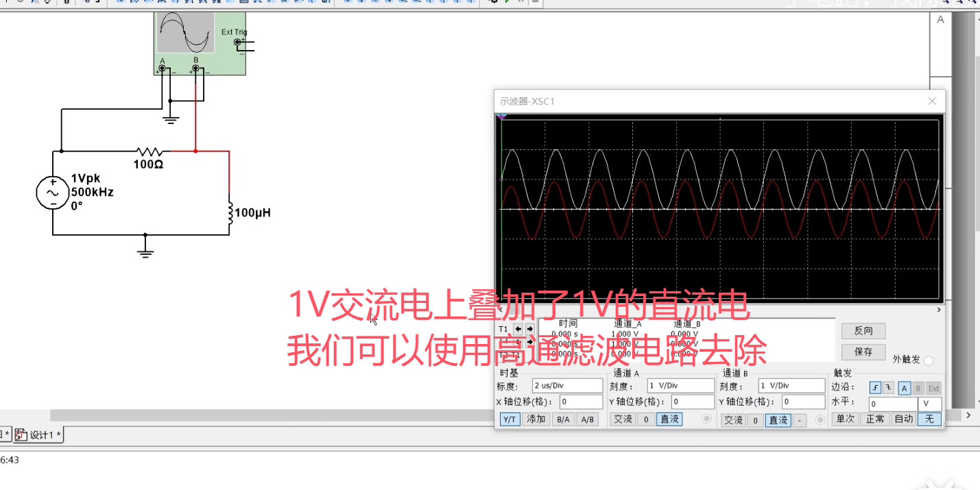980x490 pixels.
Task: Move cursor T1 right with its arrow
Action: point(529,329)
